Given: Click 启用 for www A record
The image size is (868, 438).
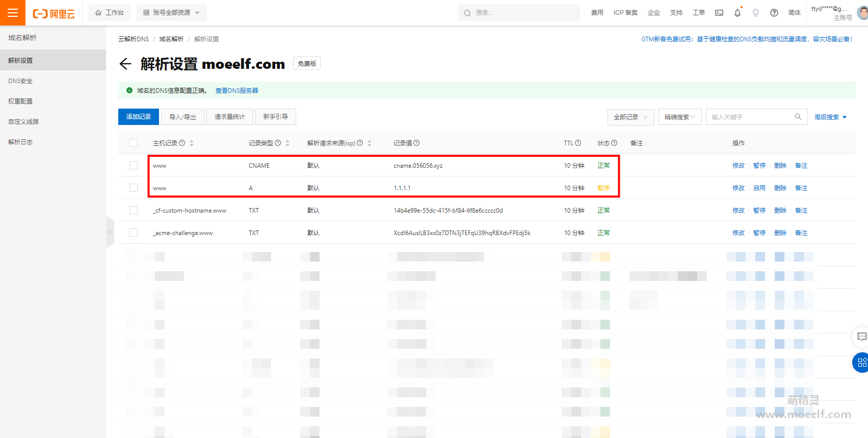Looking at the screenshot, I should point(759,188).
